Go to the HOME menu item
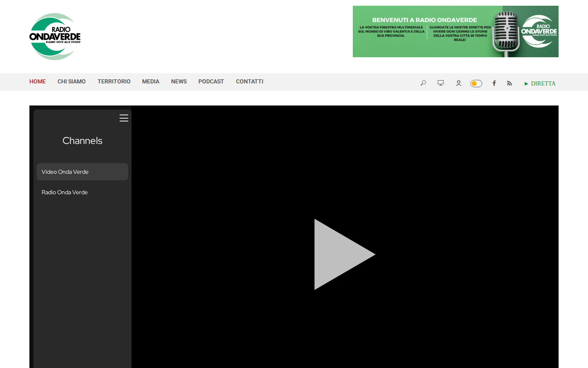The width and height of the screenshot is (588, 368). tap(38, 81)
